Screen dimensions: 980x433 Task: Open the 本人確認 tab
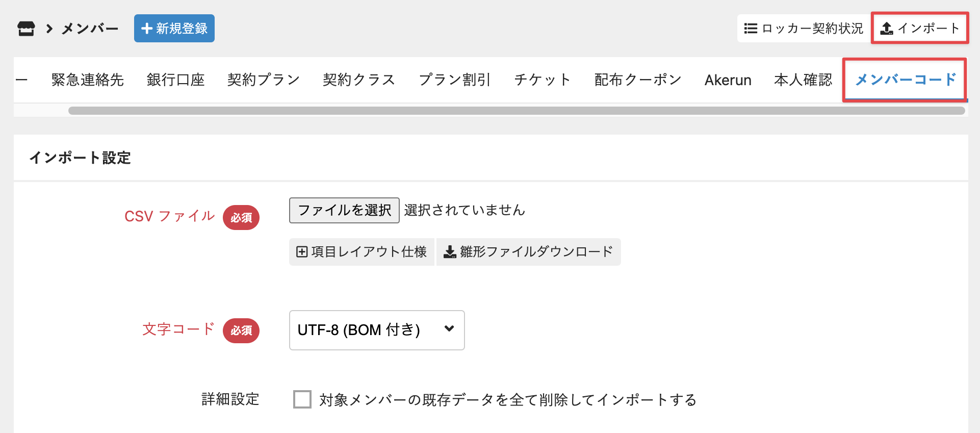point(803,80)
